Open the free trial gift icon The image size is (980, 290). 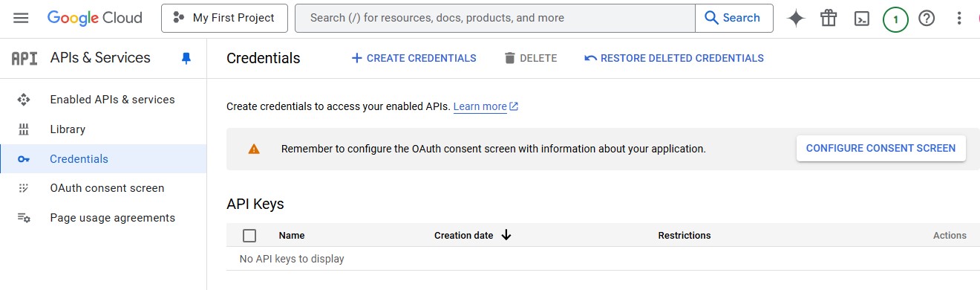(x=829, y=19)
